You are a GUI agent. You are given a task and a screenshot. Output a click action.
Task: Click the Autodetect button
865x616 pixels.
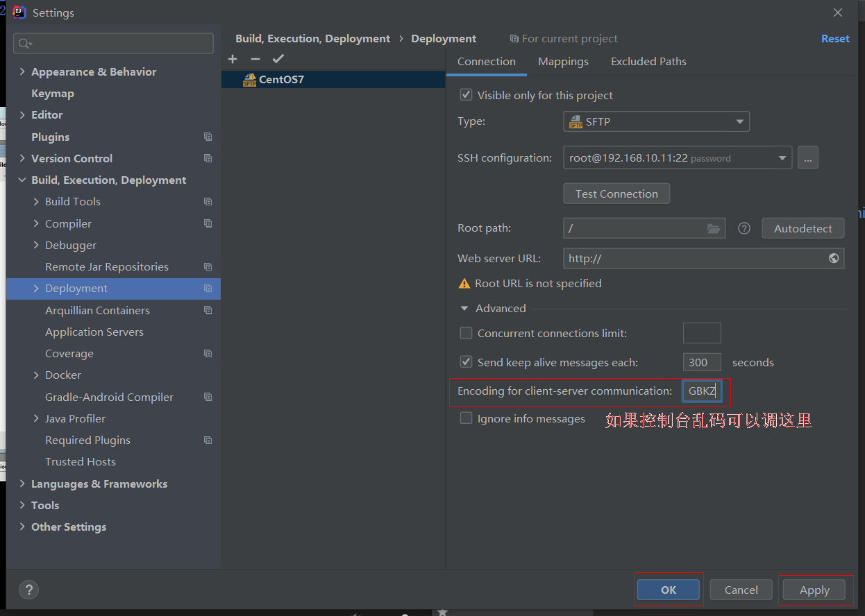click(803, 228)
